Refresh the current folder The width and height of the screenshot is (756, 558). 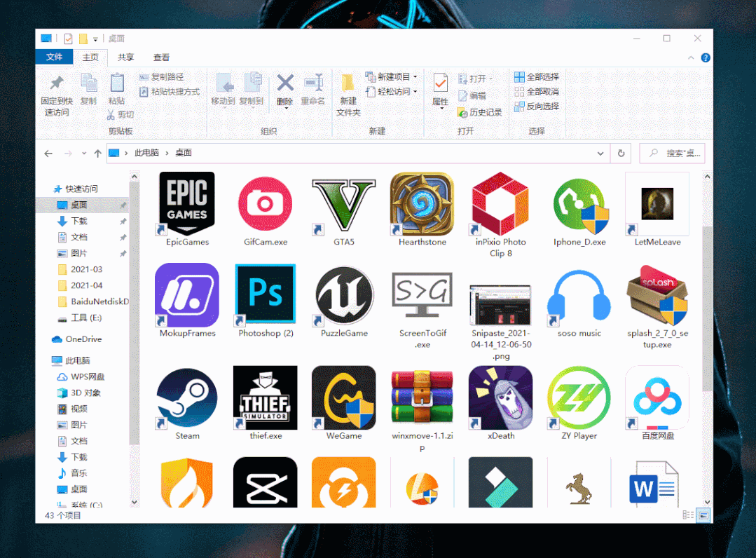(621, 154)
